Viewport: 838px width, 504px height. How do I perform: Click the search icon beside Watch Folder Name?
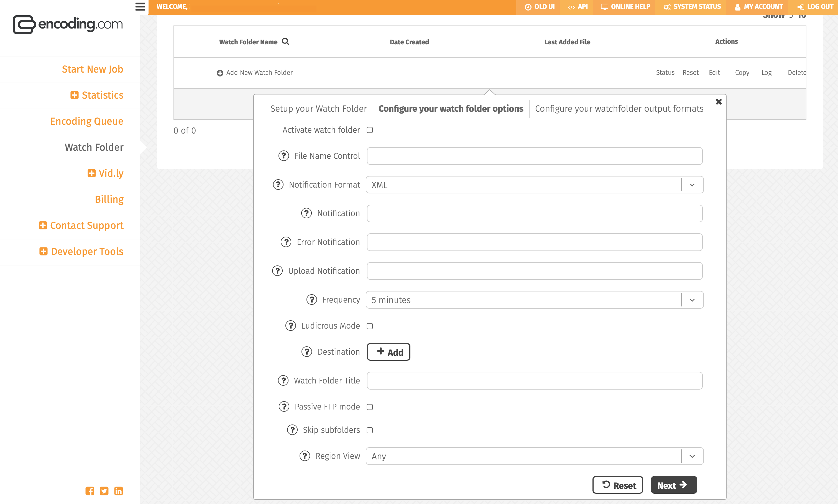coord(285,42)
